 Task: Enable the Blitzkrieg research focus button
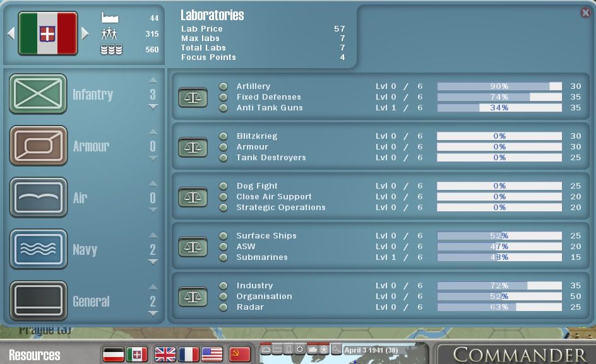click(223, 136)
